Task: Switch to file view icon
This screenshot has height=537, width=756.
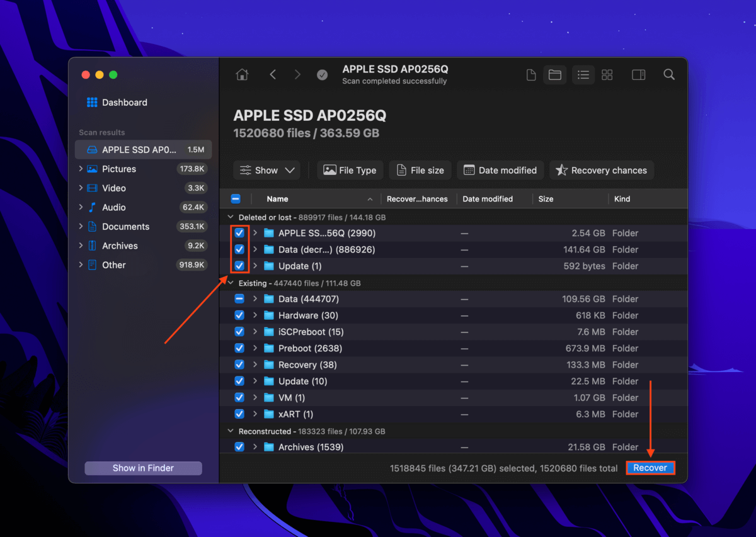Action: click(x=531, y=75)
